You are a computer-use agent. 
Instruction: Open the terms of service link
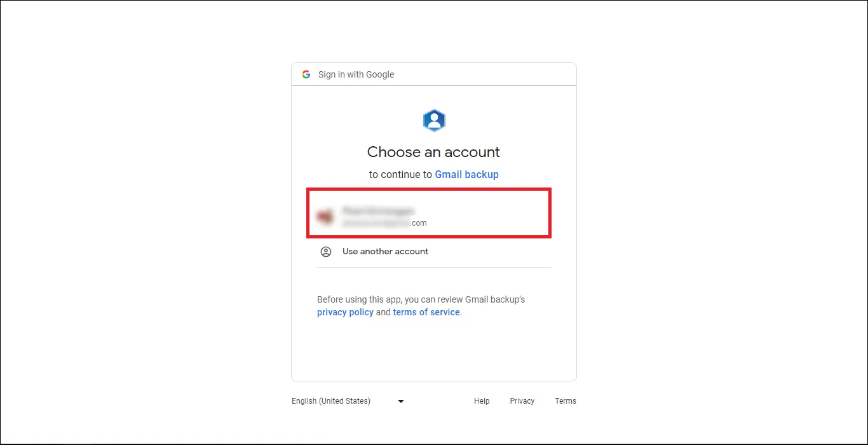click(x=426, y=312)
